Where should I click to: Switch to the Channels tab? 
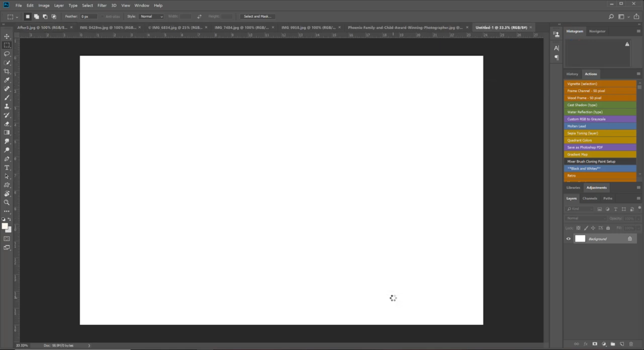coord(590,198)
